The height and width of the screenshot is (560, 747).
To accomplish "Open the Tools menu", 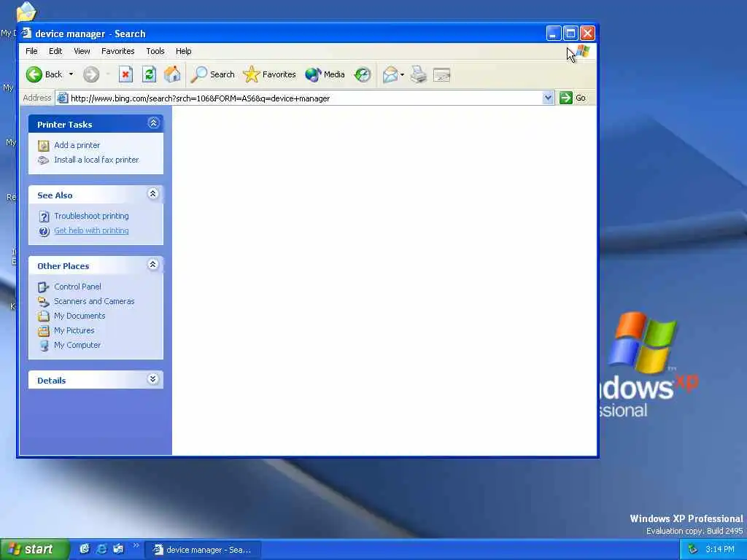I will pos(155,51).
